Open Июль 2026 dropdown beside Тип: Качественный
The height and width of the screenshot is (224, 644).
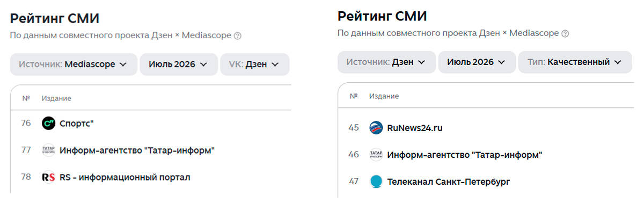click(x=477, y=62)
